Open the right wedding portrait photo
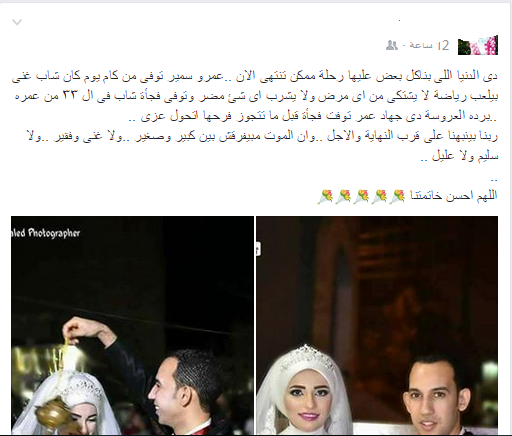512x436 pixels. click(x=377, y=325)
